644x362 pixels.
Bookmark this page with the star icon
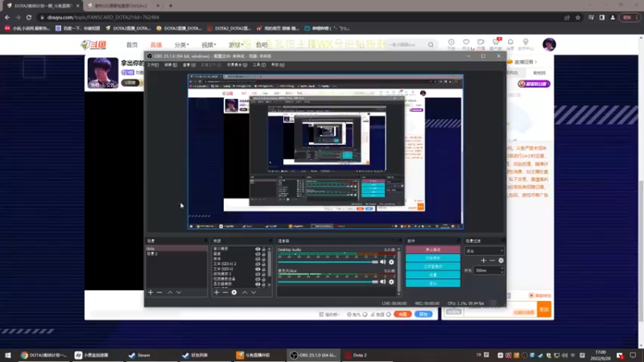[x=578, y=17]
